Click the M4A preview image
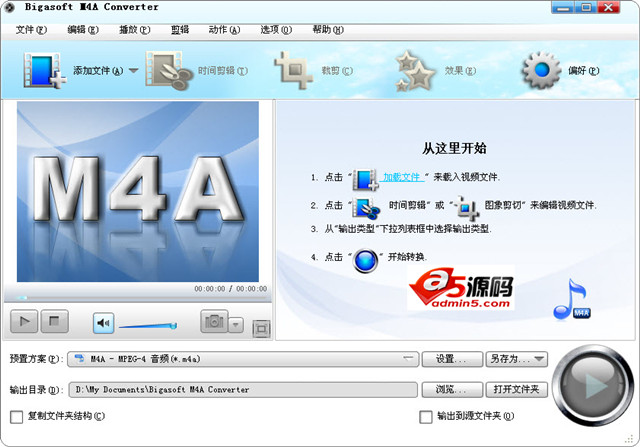 tap(138, 191)
